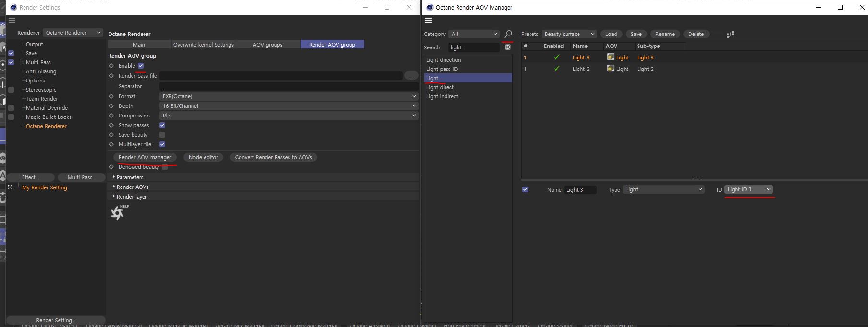The height and width of the screenshot is (327, 868).
Task: Toggle the green Enabled check for Light 3 row
Action: (556, 57)
